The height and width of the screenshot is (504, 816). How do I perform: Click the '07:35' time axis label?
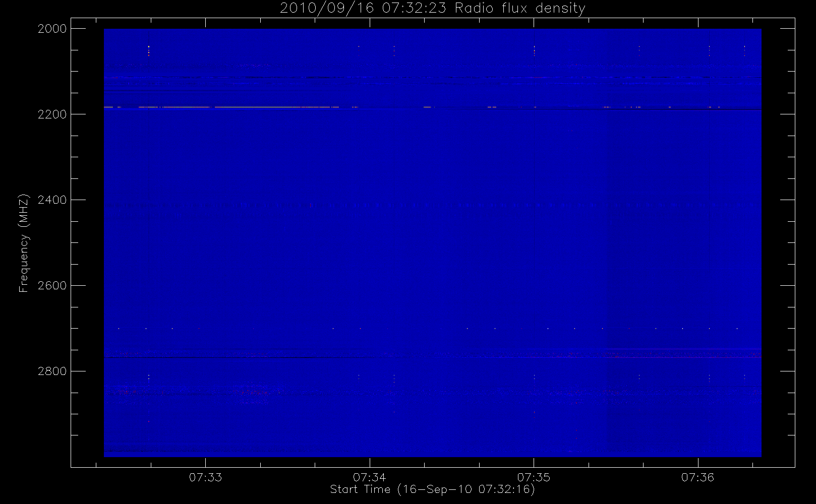534,477
